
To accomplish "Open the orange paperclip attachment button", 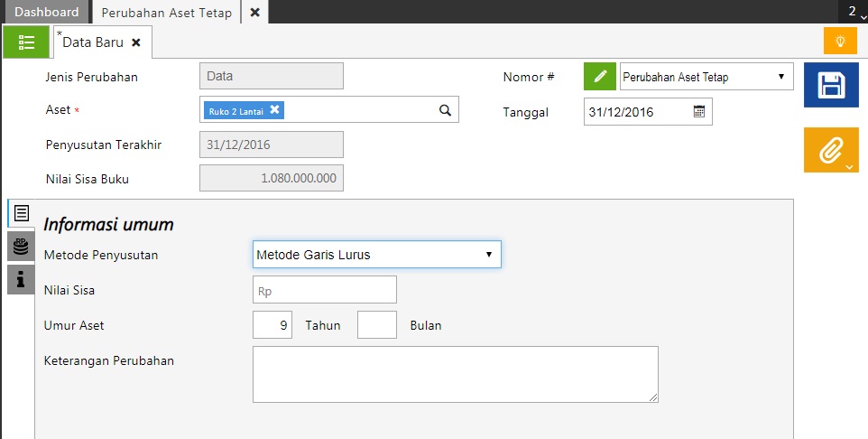I will (x=830, y=150).
